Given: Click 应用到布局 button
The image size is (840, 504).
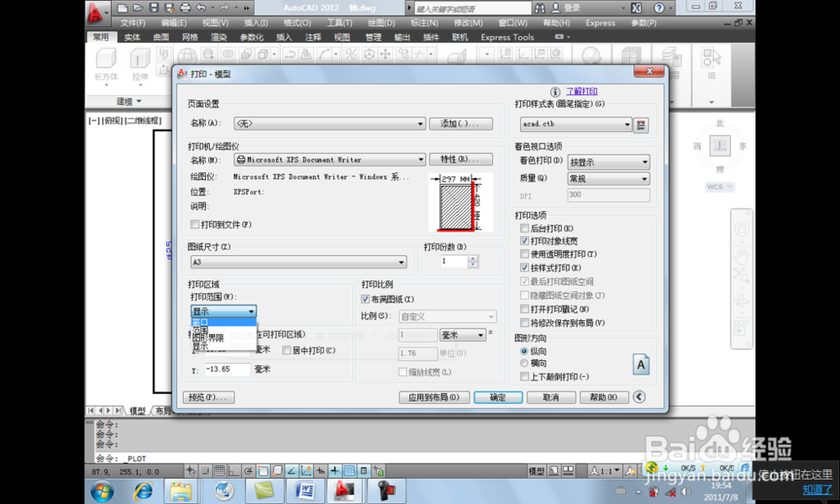Looking at the screenshot, I should tap(434, 397).
